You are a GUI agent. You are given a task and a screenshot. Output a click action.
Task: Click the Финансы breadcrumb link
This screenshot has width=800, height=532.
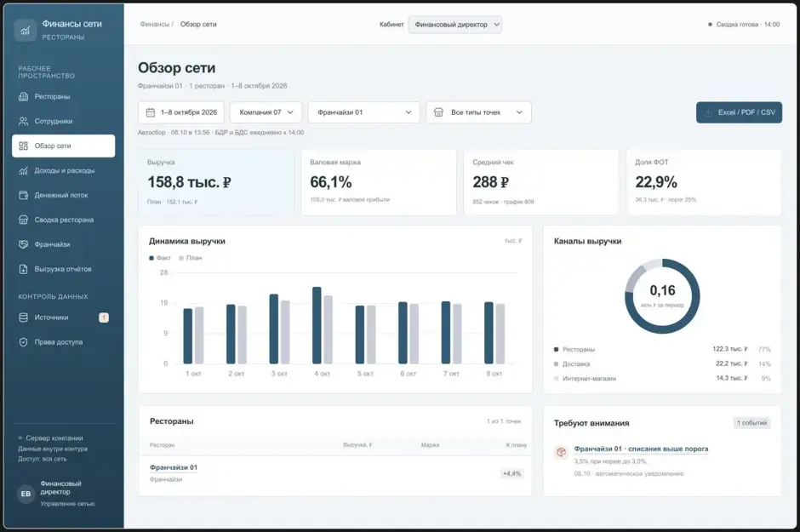(155, 25)
